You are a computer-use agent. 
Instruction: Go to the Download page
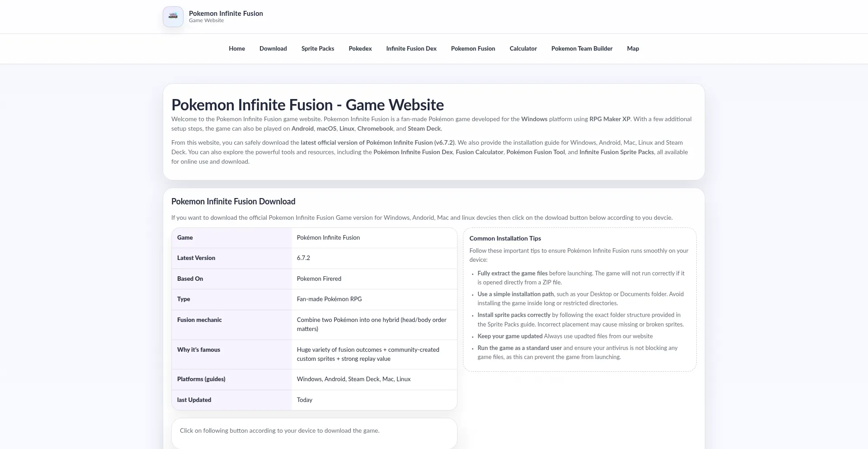(x=273, y=49)
